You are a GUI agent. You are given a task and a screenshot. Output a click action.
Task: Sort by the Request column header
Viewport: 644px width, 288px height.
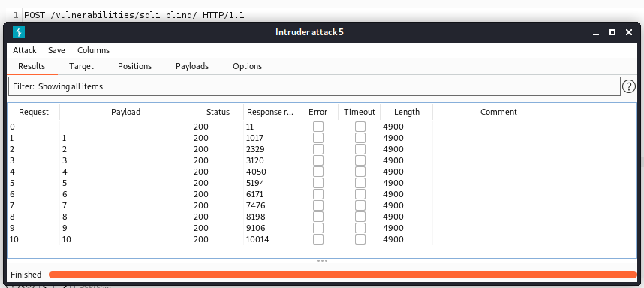[34, 112]
